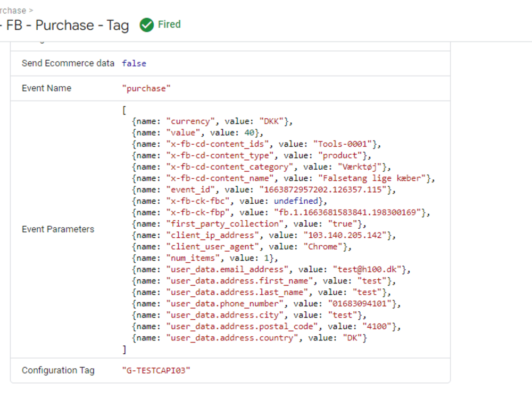Image resolution: width=532 pixels, height=399 pixels.
Task: Click the breadcrumb link above the tag title
Action: point(16,10)
